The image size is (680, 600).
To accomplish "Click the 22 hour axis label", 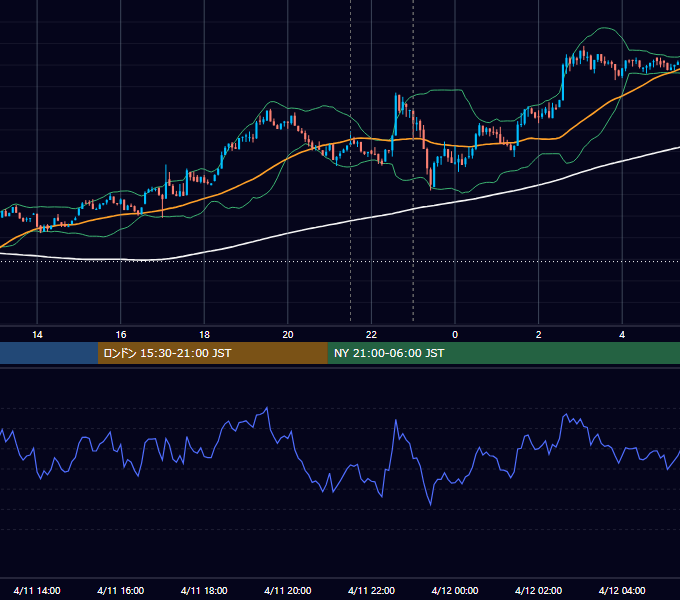I will (x=371, y=335).
